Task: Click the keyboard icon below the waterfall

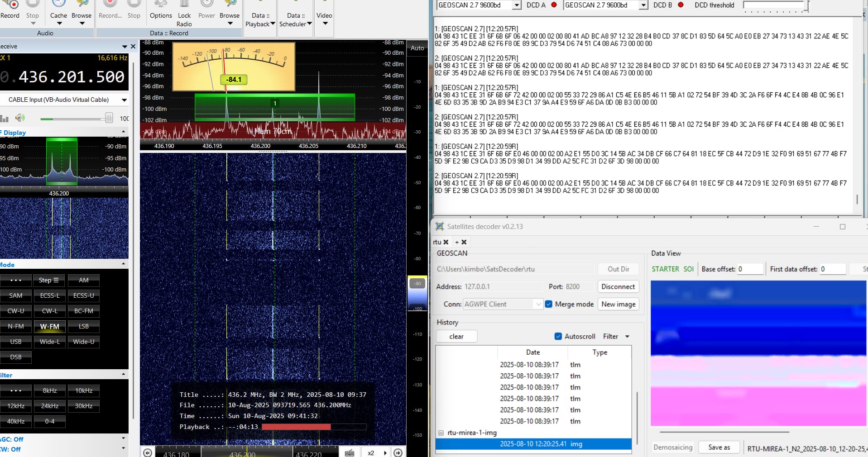Action: 349,452
